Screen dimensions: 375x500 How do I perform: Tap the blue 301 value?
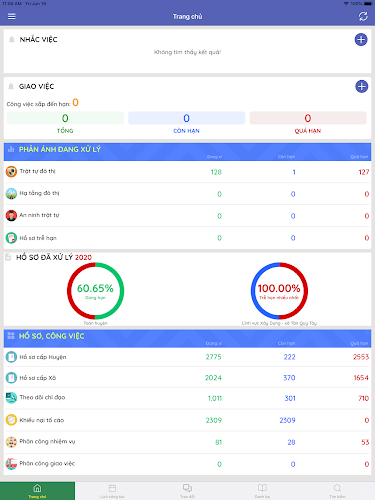pos(290,398)
